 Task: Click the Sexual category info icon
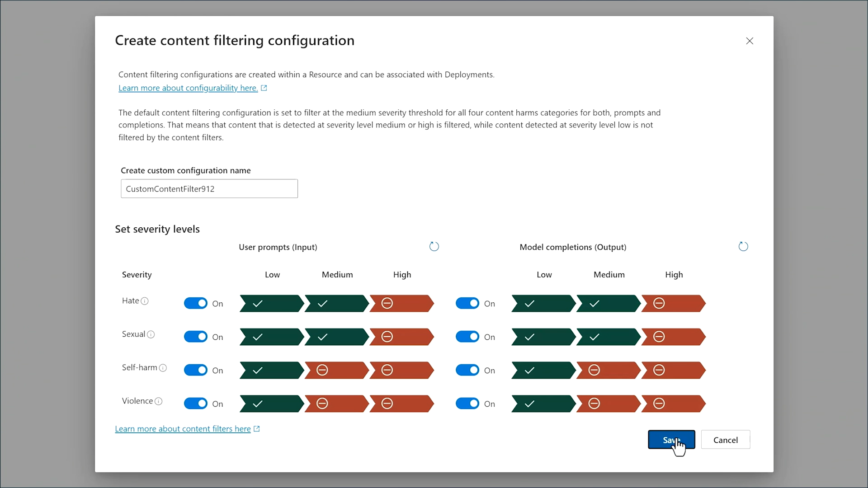point(151,334)
